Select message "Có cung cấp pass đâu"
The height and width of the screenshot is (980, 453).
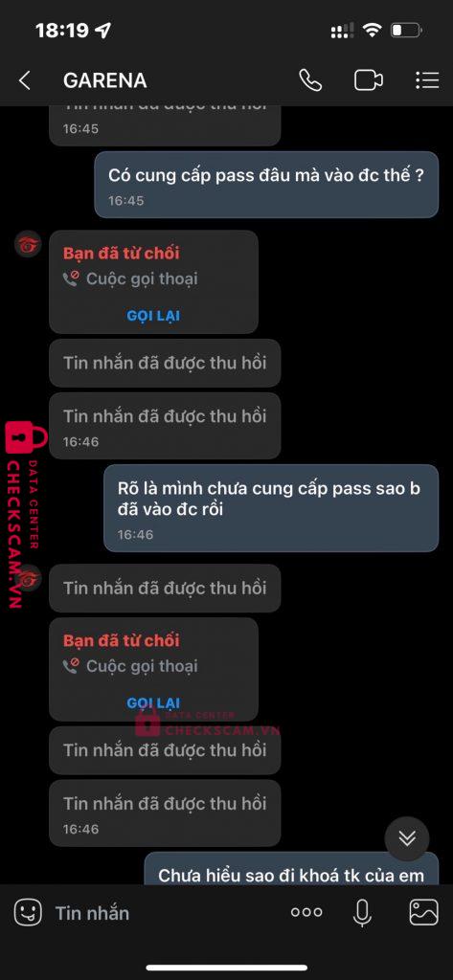(x=266, y=185)
